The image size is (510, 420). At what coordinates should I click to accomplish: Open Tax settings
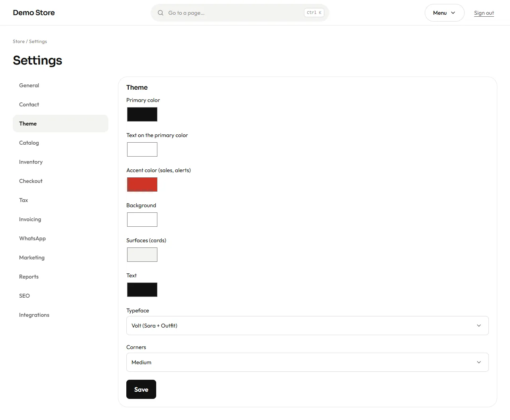[61, 200]
